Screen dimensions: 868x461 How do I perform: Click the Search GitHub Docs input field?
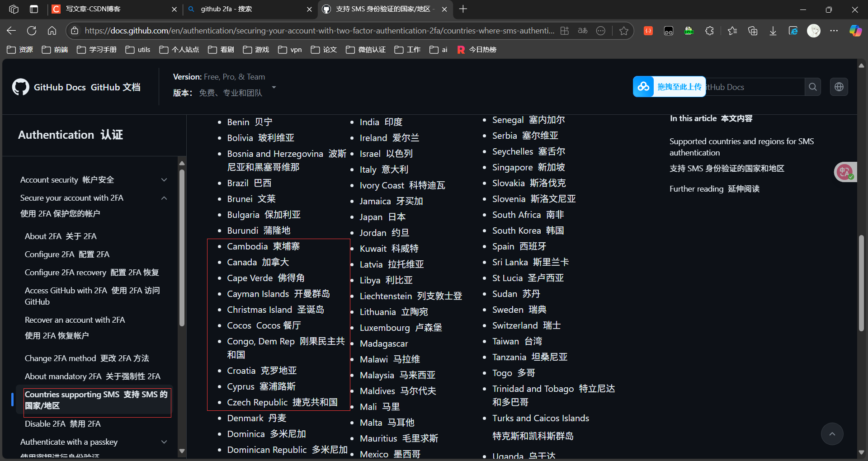coord(755,87)
